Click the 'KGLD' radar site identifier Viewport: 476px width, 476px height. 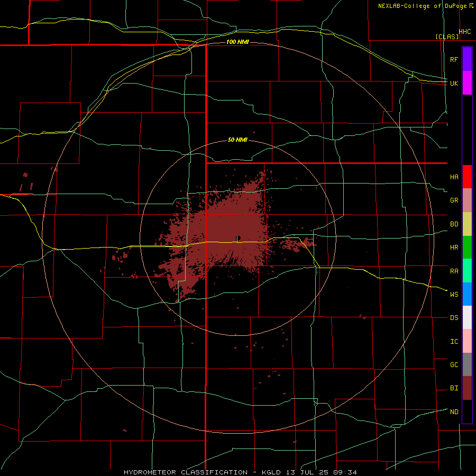tap(271, 472)
